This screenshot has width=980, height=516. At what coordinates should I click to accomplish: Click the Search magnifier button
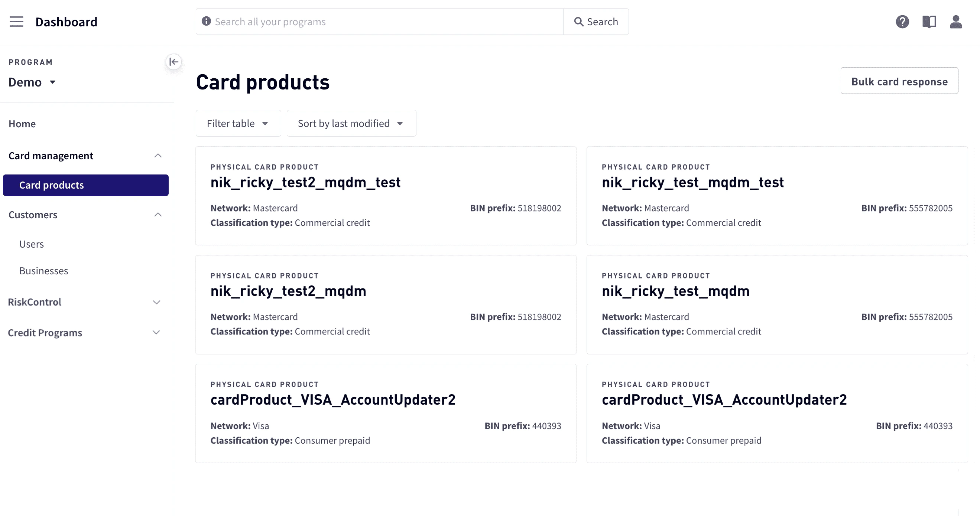[596, 22]
